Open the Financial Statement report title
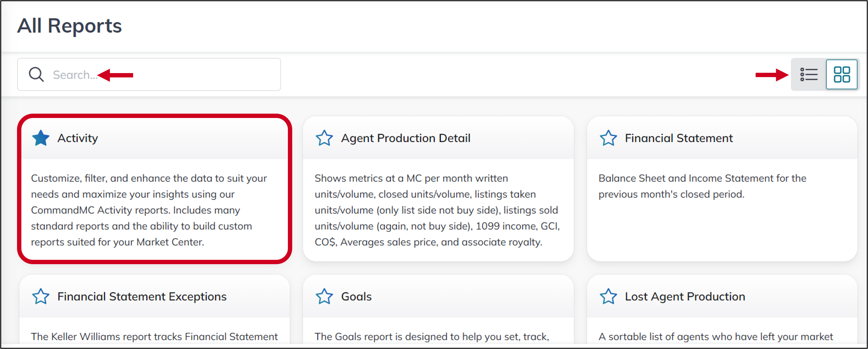 [x=679, y=138]
